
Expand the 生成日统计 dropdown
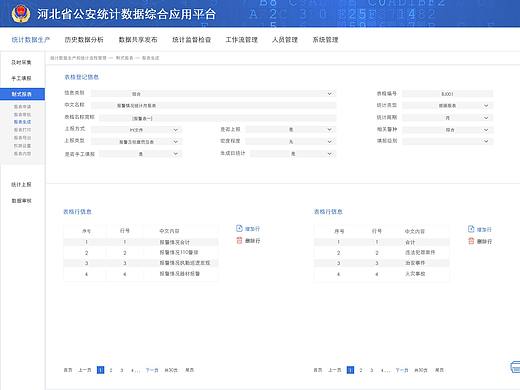(293, 154)
